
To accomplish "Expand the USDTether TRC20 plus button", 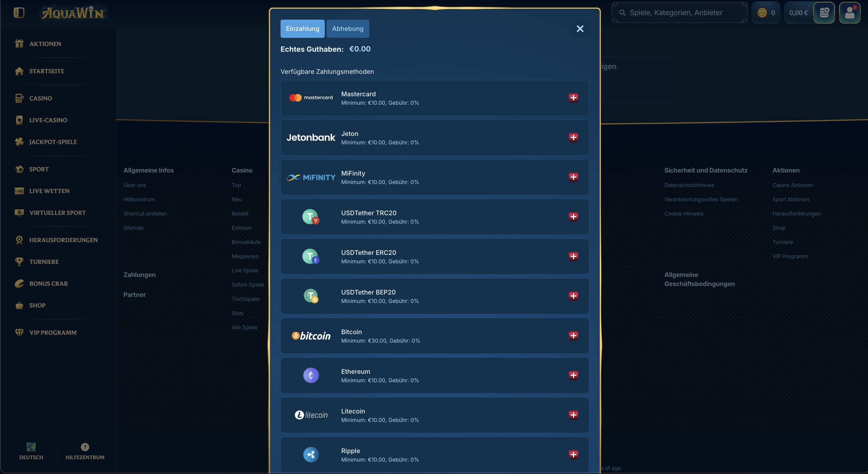I will pyautogui.click(x=573, y=217).
